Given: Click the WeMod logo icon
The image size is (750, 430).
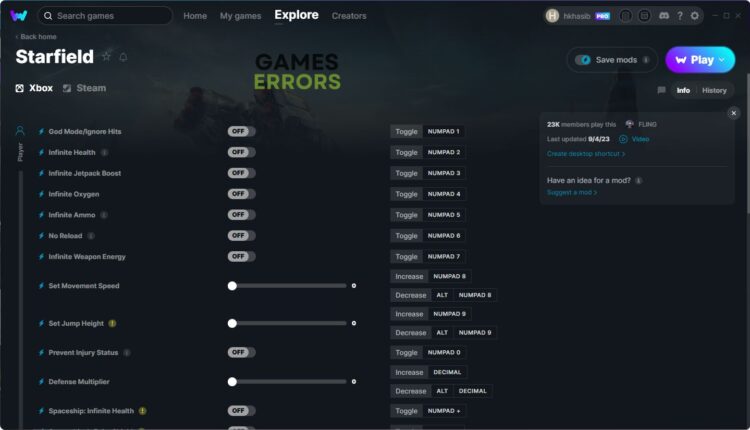Looking at the screenshot, I should (19, 16).
